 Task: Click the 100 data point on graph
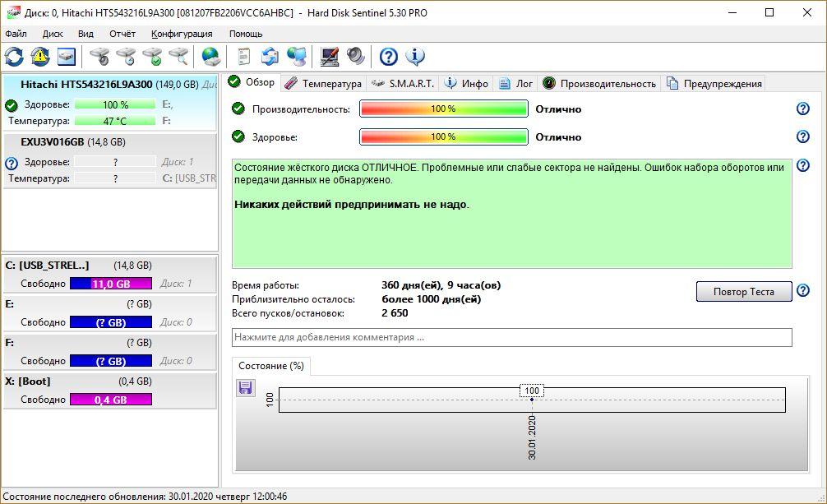(532, 400)
